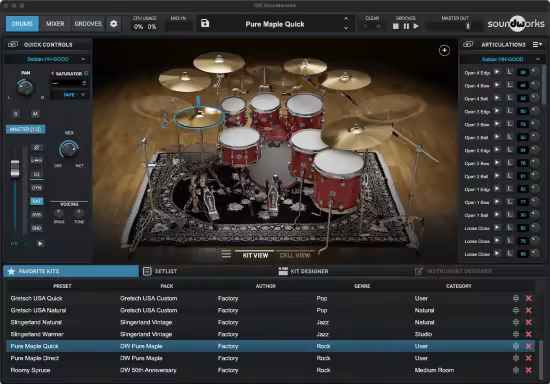Viewport: 550px width, 384px height.
Task: Click reorder handle for Slingerland Warmer row
Action: tap(516, 334)
